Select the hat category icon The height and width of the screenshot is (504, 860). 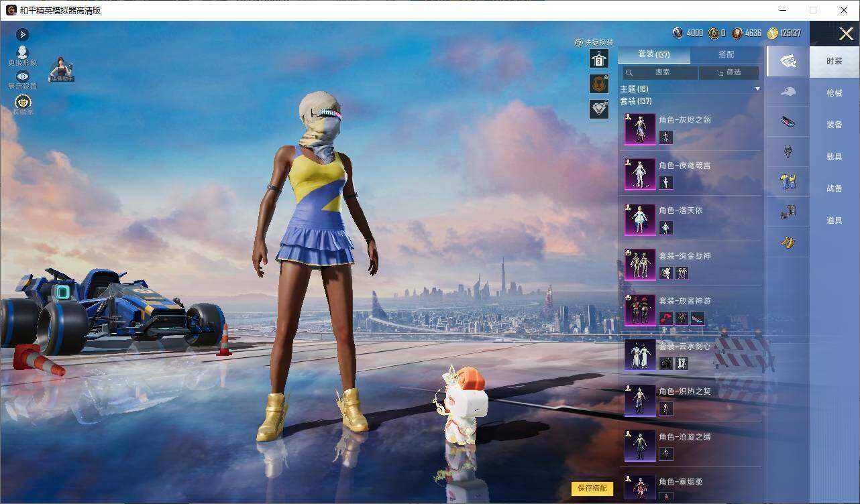tap(788, 92)
